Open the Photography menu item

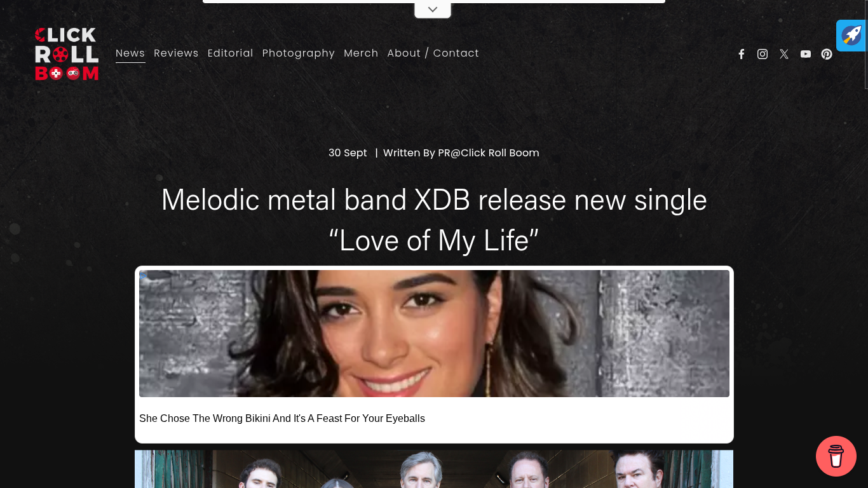[299, 53]
